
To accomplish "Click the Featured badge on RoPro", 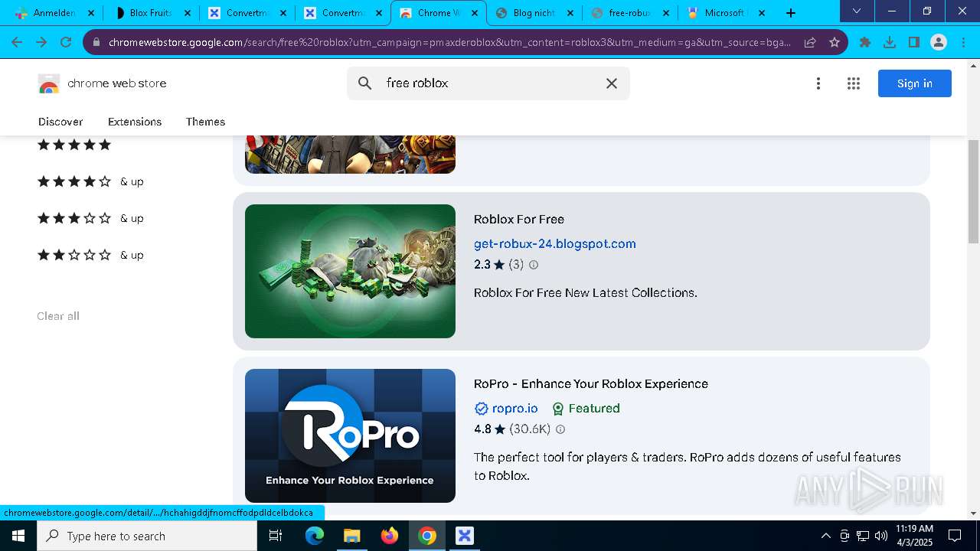I will (x=586, y=408).
